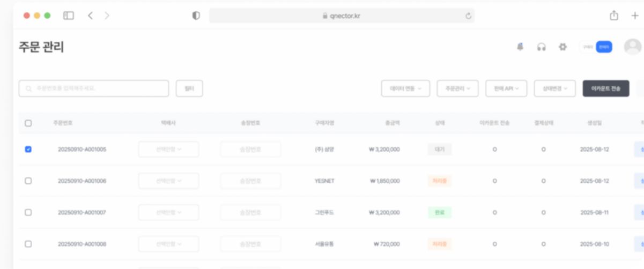The height and width of the screenshot is (269, 644).
Task: Open a new Safari tab
Action: (x=635, y=16)
